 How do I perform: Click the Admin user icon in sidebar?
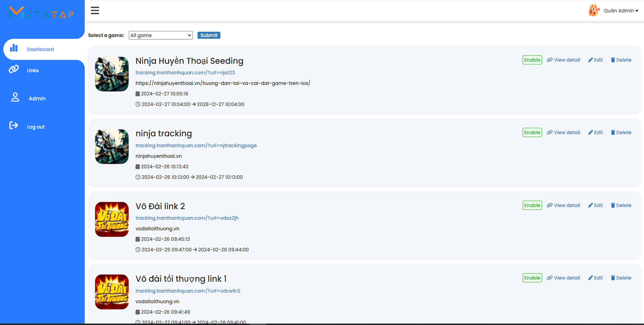(x=15, y=97)
